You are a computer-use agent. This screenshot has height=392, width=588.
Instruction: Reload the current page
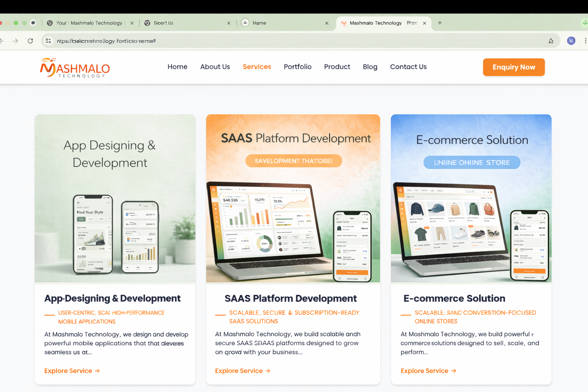coord(30,41)
